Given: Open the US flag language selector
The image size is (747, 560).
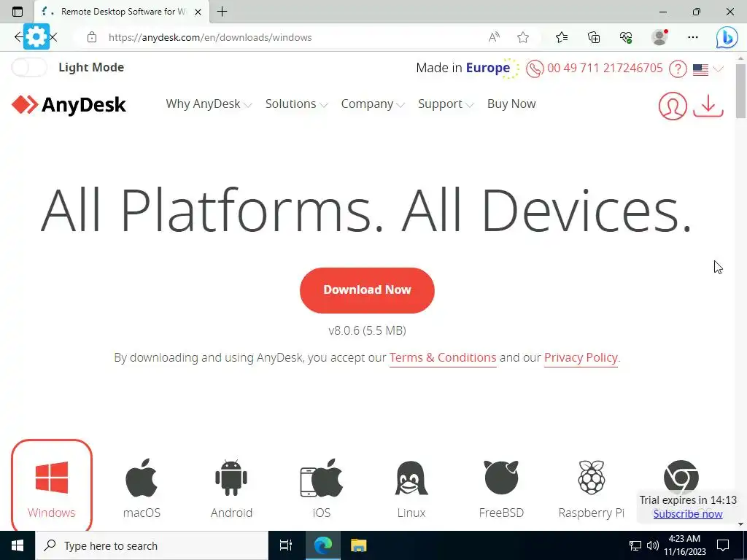Looking at the screenshot, I should [708, 69].
